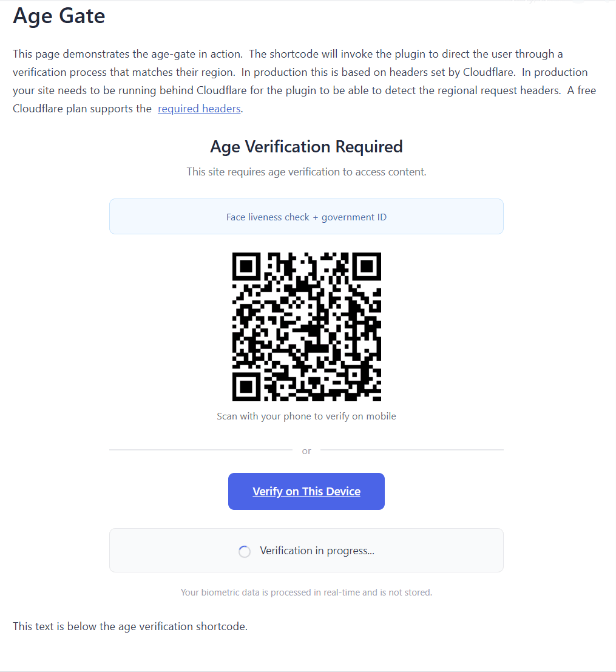Image resolution: width=616 pixels, height=672 pixels.
Task: Click the divider line right of "or"
Action: tap(413, 450)
